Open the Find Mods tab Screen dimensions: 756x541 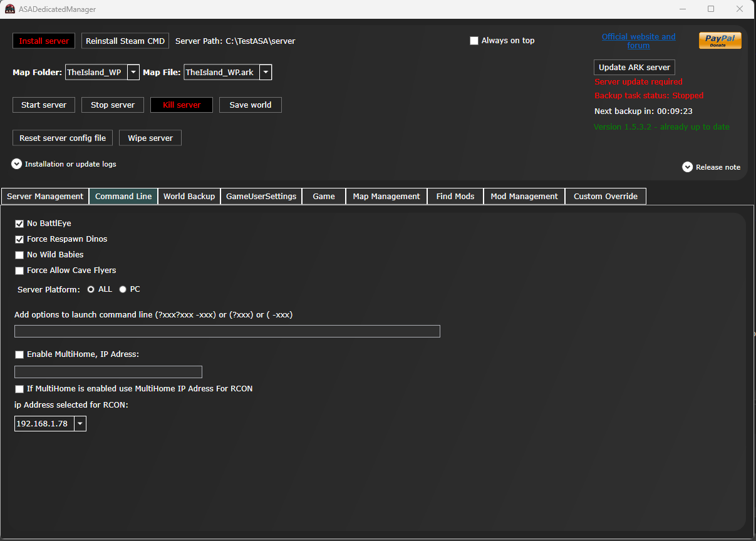pyautogui.click(x=455, y=196)
